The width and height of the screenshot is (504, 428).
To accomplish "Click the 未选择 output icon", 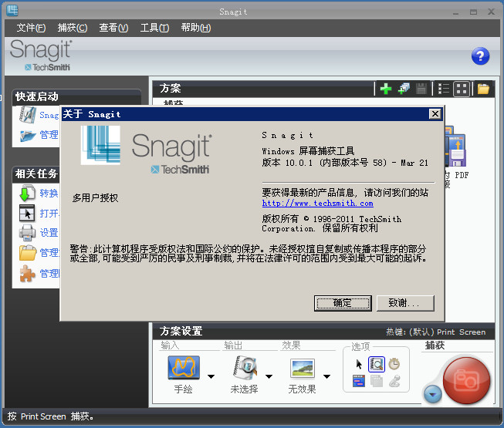I will coord(245,368).
